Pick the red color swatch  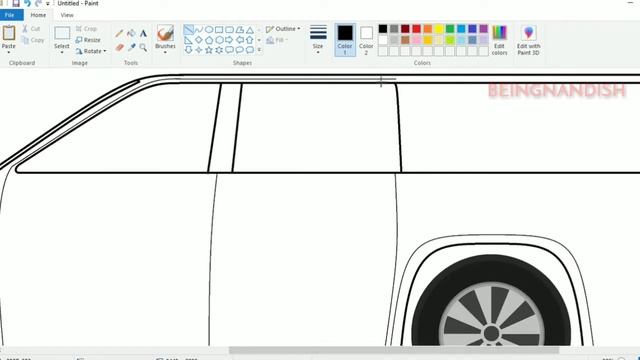416,29
